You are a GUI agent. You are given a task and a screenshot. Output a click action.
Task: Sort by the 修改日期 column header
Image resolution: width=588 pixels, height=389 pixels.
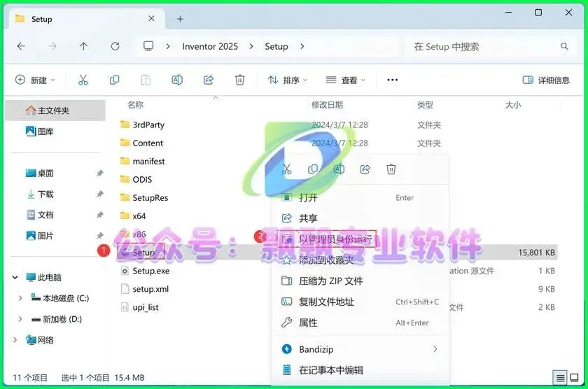point(328,104)
